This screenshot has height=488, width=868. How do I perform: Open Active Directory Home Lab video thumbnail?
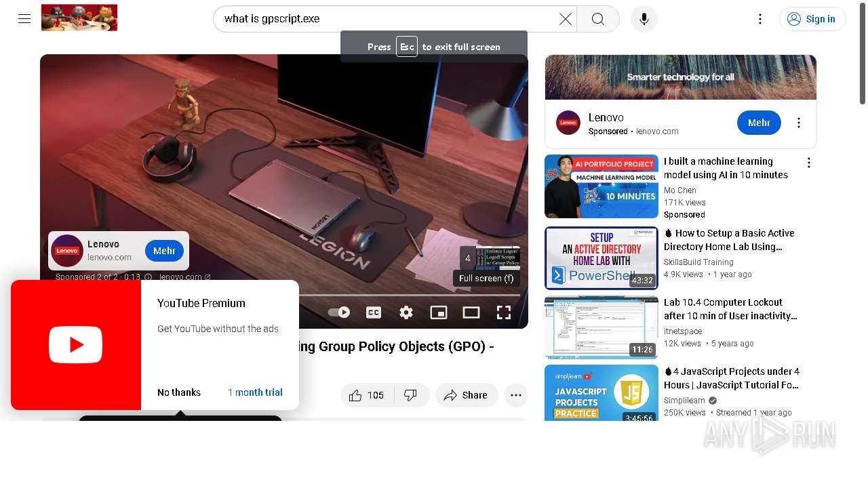(601, 258)
